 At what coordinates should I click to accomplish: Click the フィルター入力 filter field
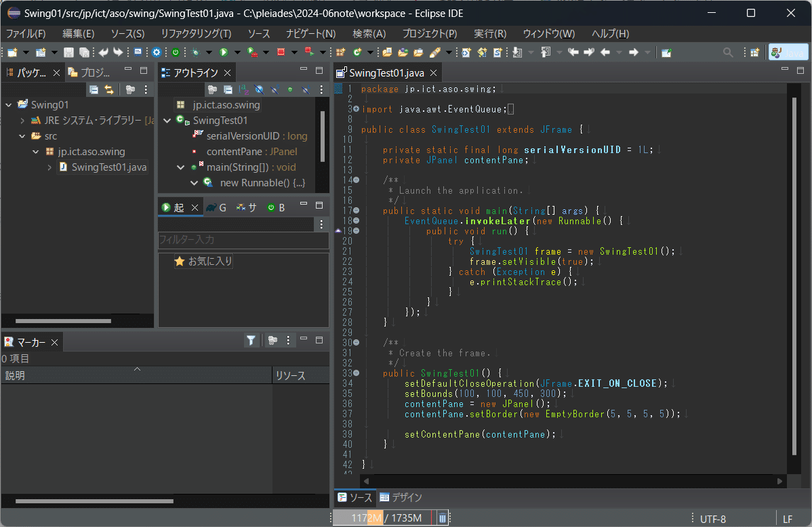coord(243,240)
